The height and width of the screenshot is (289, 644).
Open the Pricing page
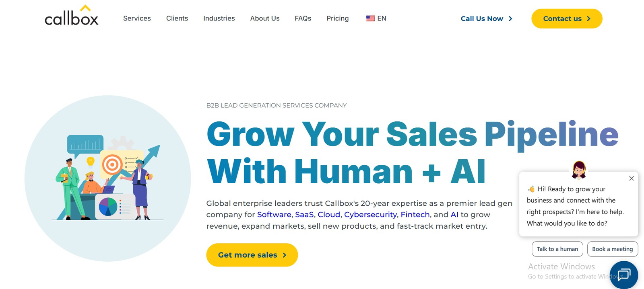(337, 18)
